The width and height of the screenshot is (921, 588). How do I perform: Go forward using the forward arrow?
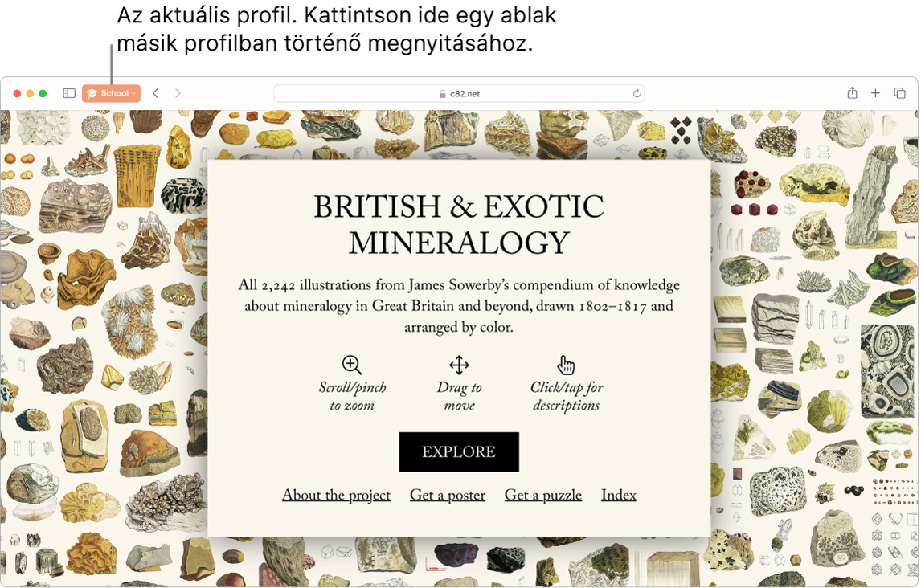[x=177, y=92]
